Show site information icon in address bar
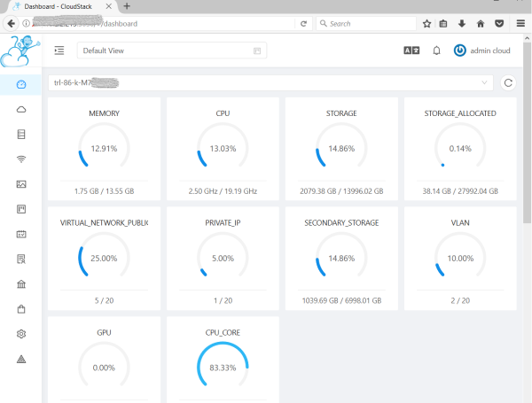The width and height of the screenshot is (532, 403). pos(26,23)
